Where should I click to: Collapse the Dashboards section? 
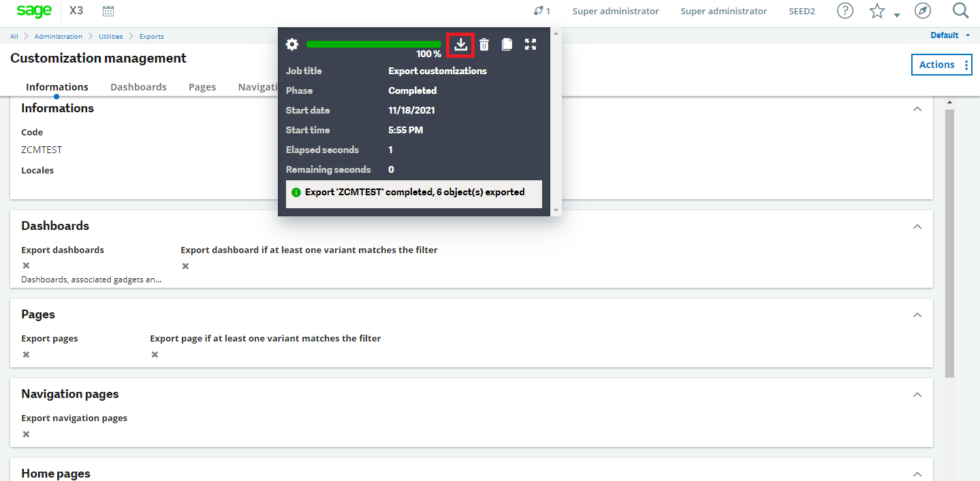click(x=917, y=226)
